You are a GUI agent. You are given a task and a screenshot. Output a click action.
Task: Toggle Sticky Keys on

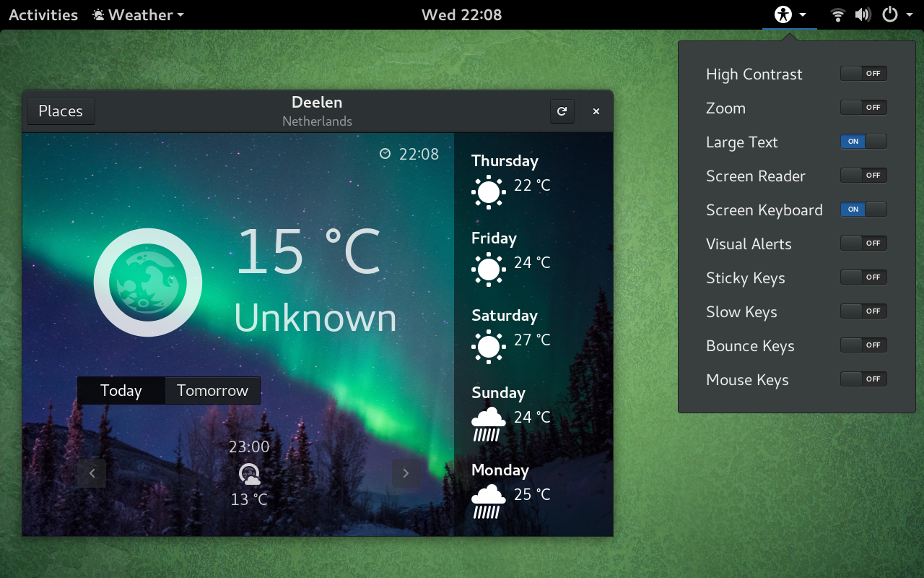pyautogui.click(x=863, y=277)
